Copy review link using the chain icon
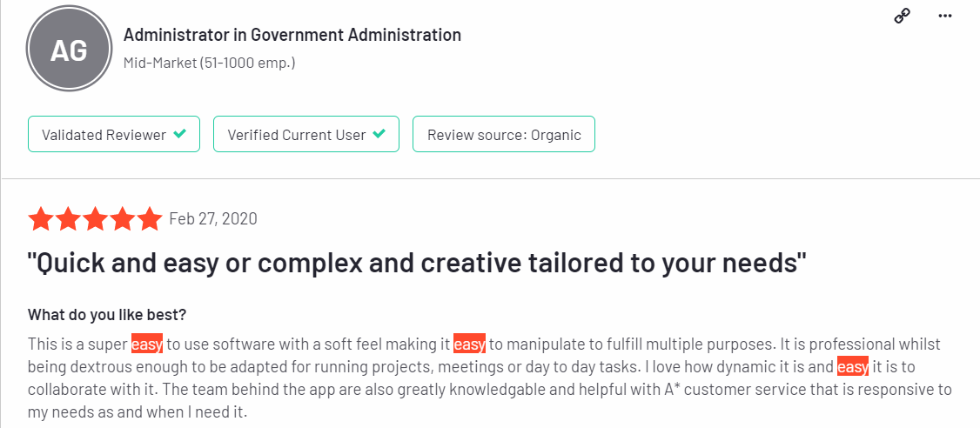Viewport: 980px width, 428px height. point(902,17)
